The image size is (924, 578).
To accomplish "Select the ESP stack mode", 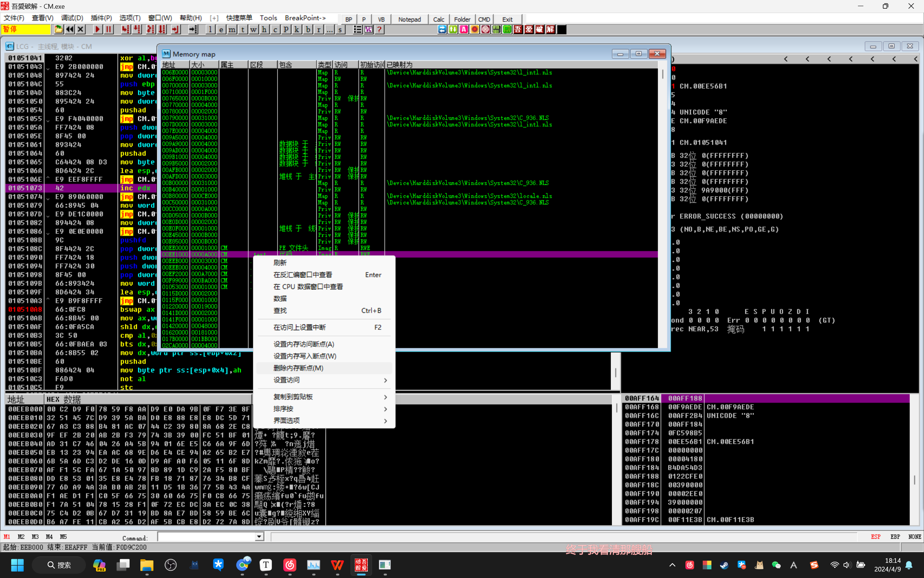I will click(876, 537).
